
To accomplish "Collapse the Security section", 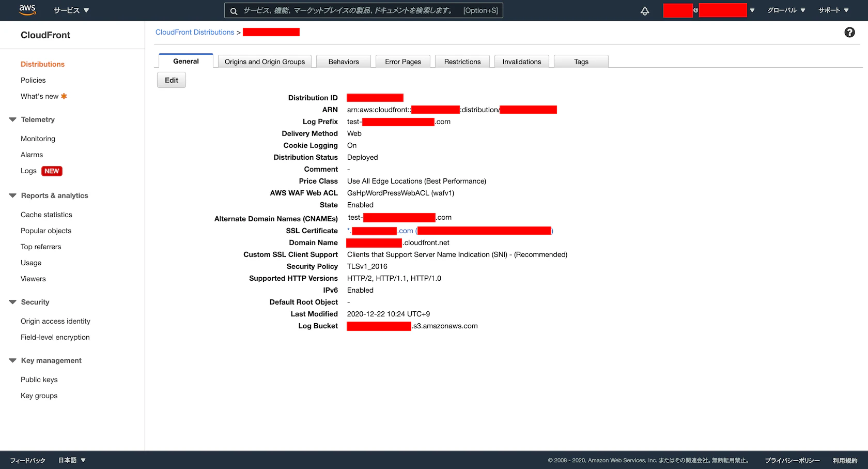I will 11,302.
